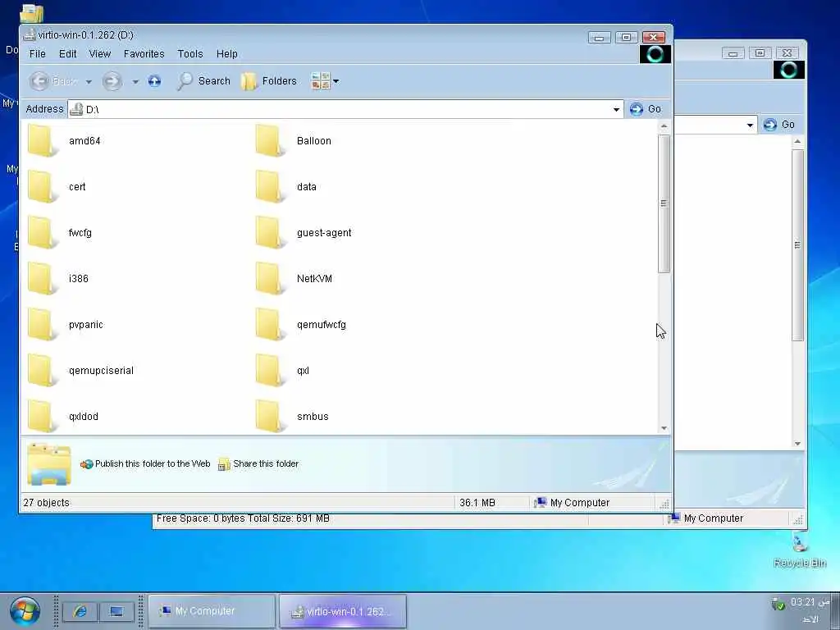840x630 pixels.
Task: Select the qemufwcfg folder icon
Action: pyautogui.click(x=269, y=325)
